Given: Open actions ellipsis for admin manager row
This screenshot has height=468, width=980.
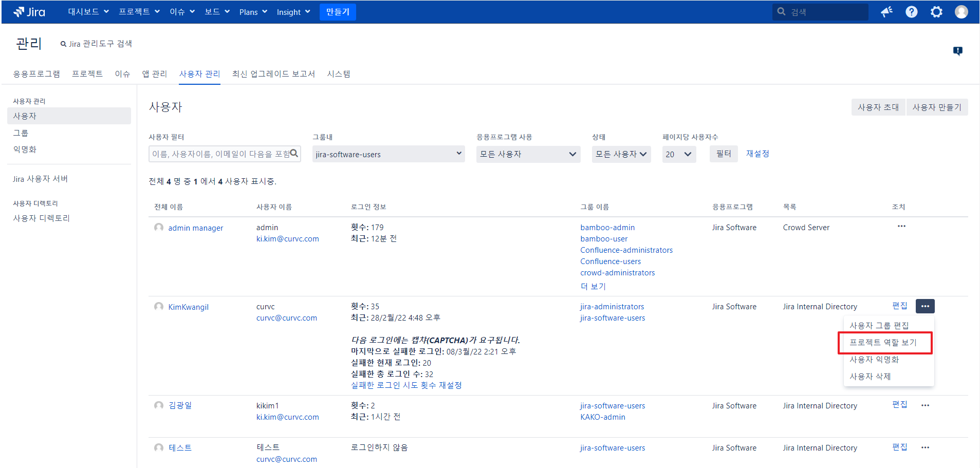Looking at the screenshot, I should tap(901, 226).
